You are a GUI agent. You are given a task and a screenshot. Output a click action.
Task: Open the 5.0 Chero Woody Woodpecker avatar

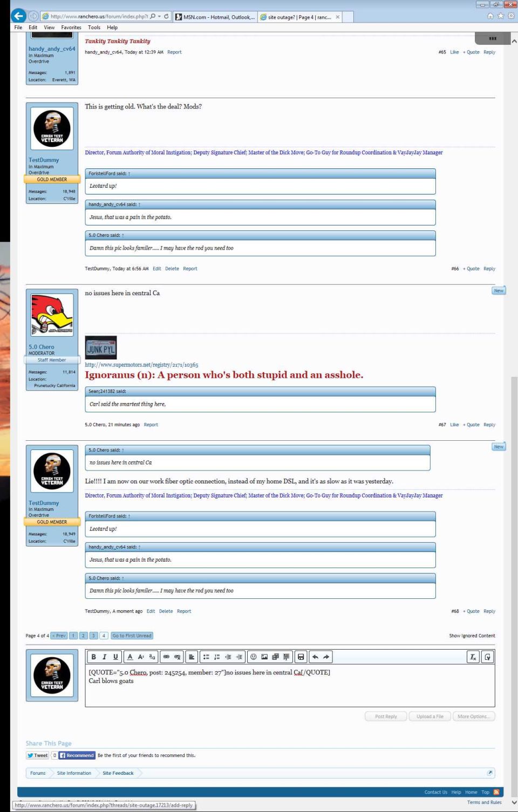[x=52, y=315]
